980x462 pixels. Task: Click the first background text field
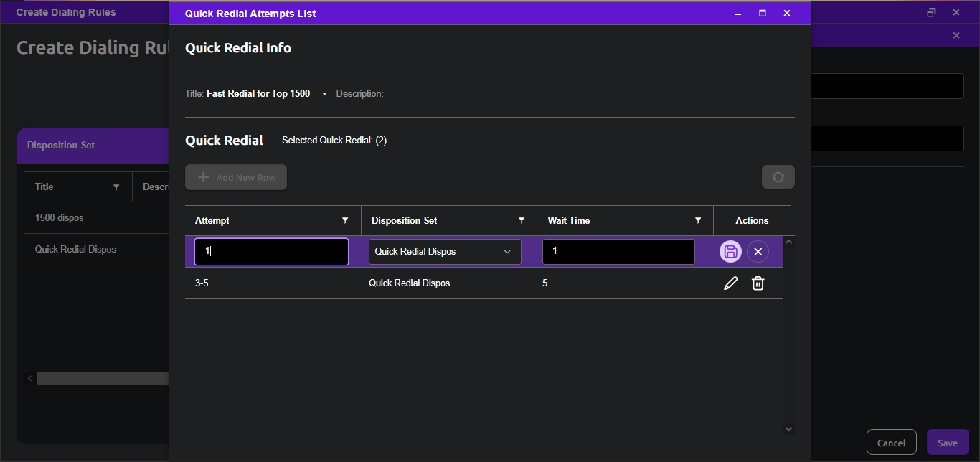tap(887, 86)
